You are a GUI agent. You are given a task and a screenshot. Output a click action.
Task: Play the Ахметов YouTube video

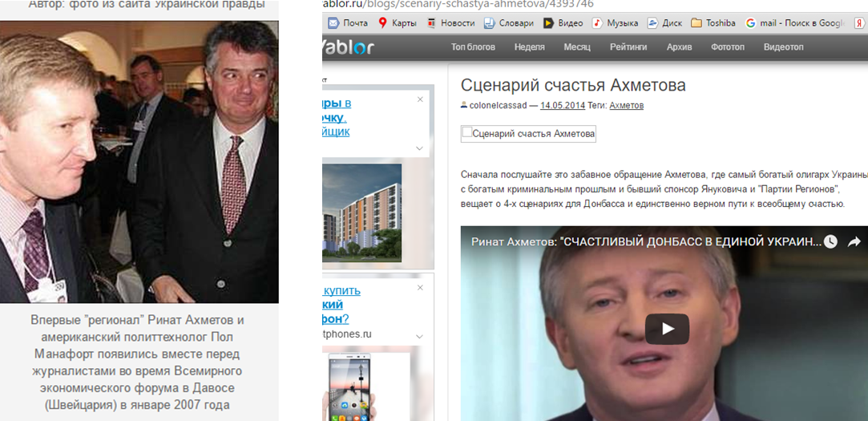pyautogui.click(x=667, y=329)
